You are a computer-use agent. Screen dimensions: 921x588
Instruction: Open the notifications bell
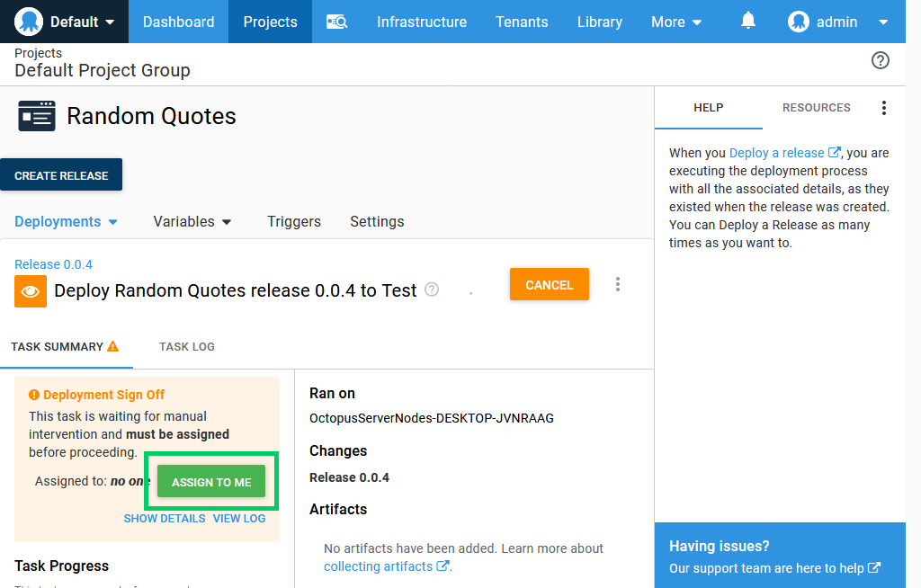pyautogui.click(x=747, y=22)
